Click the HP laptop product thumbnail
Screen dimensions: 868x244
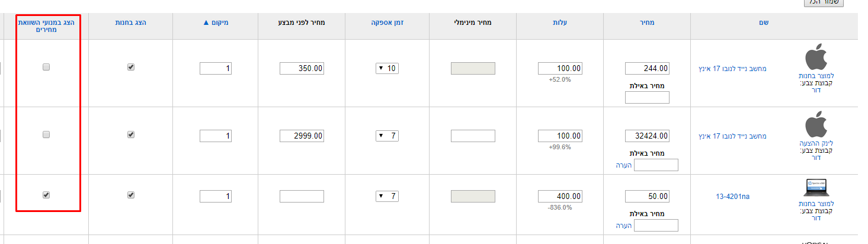[x=815, y=188]
